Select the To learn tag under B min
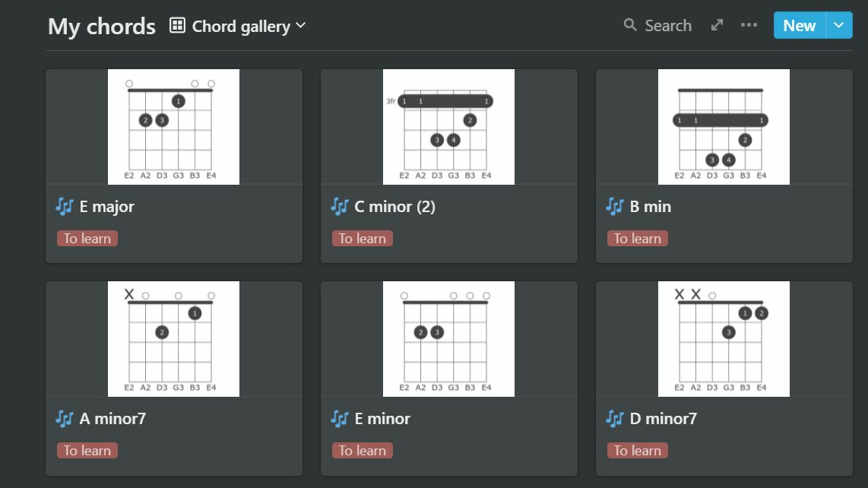The height and width of the screenshot is (488, 868). pyautogui.click(x=638, y=239)
